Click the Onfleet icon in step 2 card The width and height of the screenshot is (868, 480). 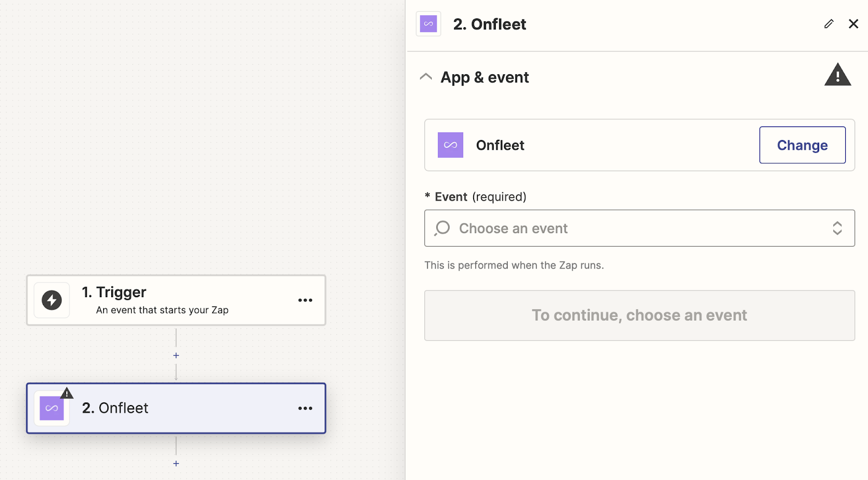pos(52,408)
